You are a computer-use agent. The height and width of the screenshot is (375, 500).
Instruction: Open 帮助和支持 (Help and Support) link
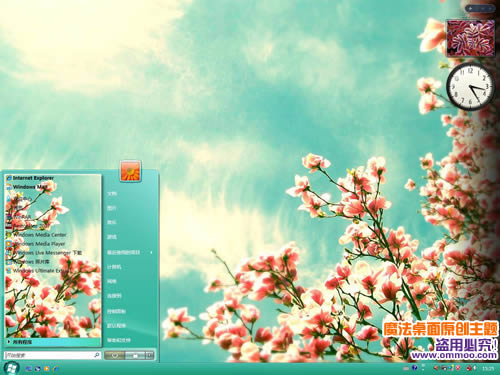(x=119, y=340)
